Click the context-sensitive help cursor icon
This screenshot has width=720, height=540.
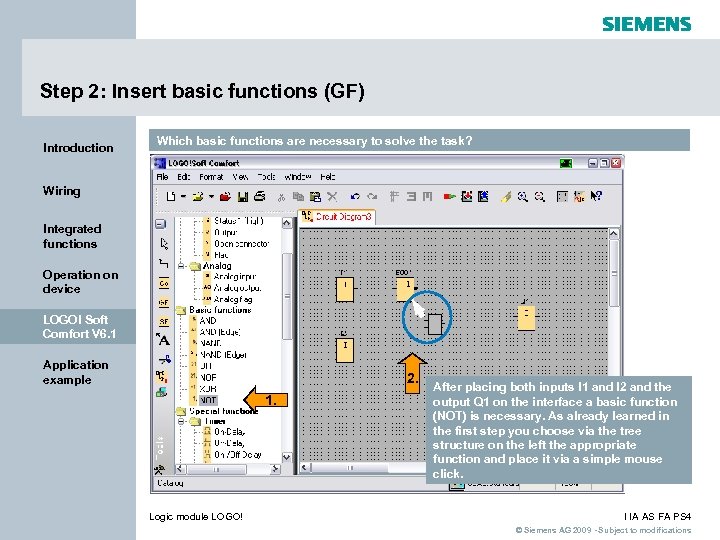point(596,197)
